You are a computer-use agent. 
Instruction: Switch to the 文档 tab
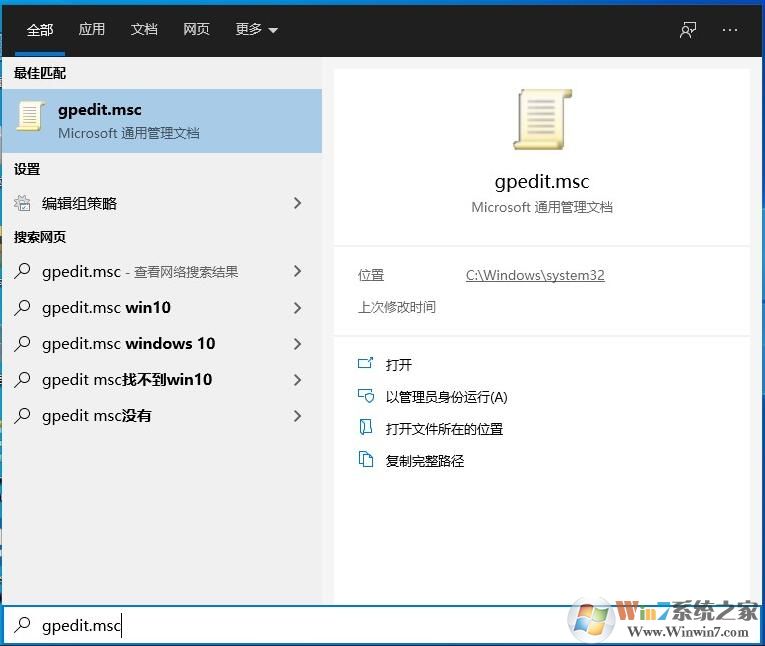pos(144,29)
